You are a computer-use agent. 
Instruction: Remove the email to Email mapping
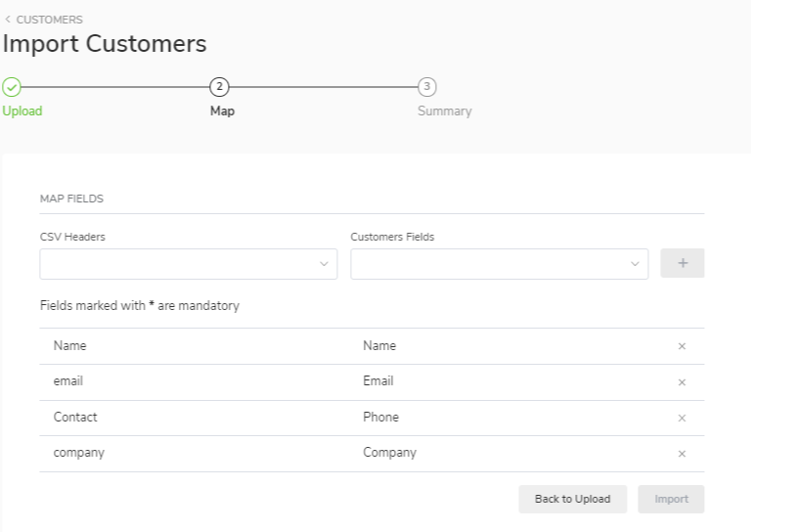click(x=682, y=382)
